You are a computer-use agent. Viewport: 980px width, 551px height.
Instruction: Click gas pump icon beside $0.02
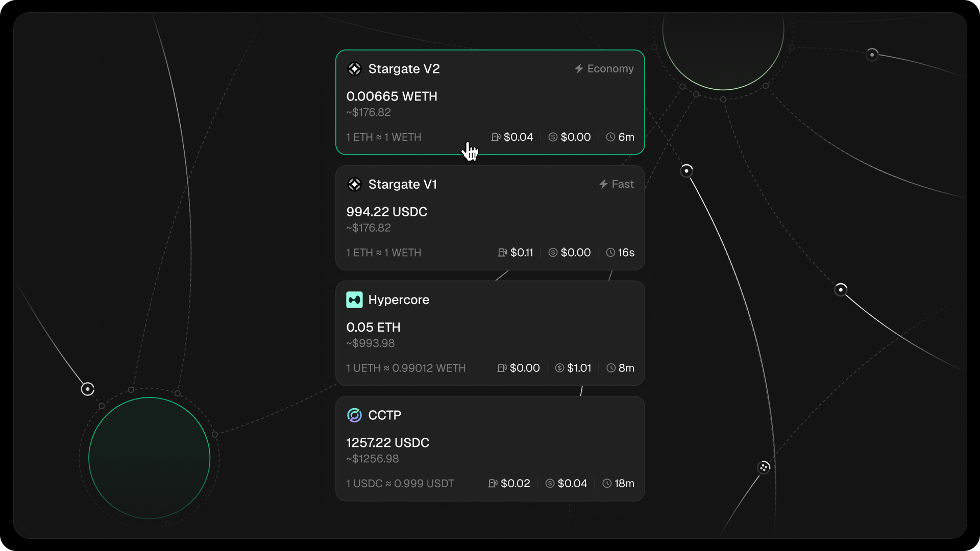pyautogui.click(x=493, y=483)
